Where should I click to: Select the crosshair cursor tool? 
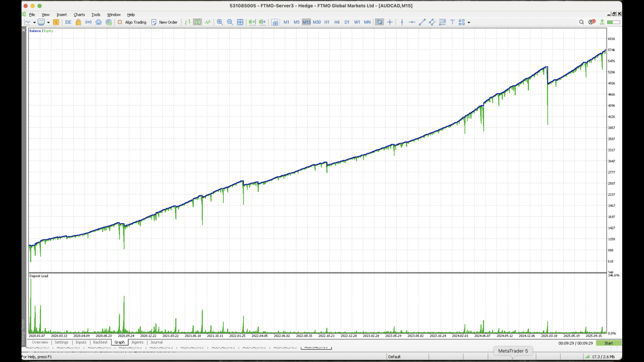pyautogui.click(x=390, y=22)
